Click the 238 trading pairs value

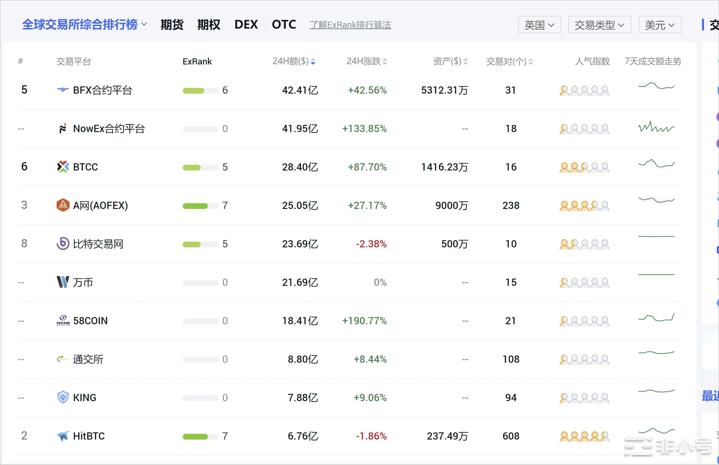pos(511,205)
